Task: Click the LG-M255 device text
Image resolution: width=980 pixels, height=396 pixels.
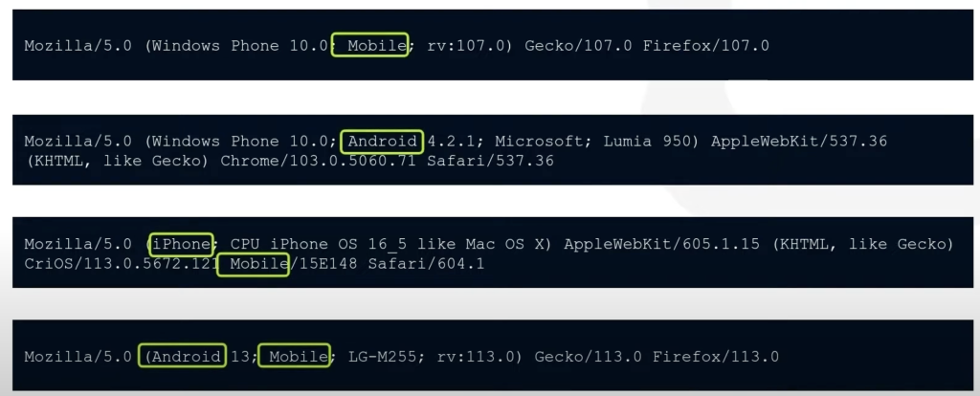Action: tap(375, 357)
